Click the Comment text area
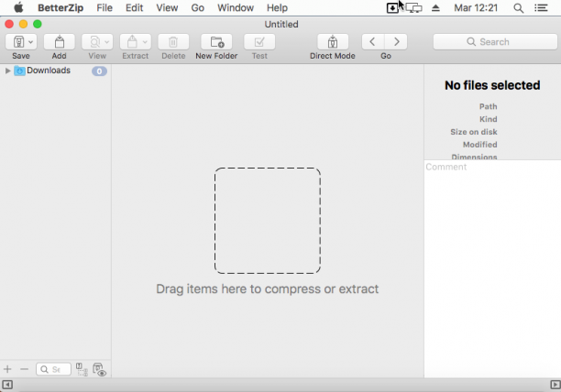The image size is (561, 392). point(492,268)
